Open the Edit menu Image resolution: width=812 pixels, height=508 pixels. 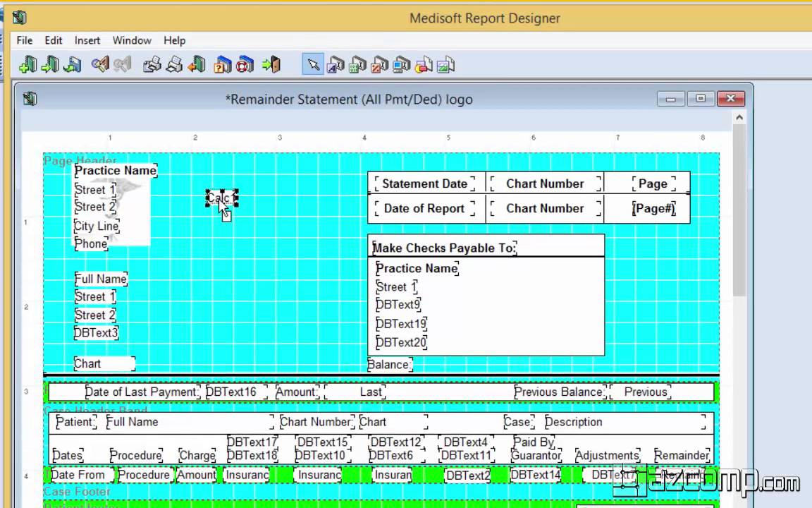(54, 40)
